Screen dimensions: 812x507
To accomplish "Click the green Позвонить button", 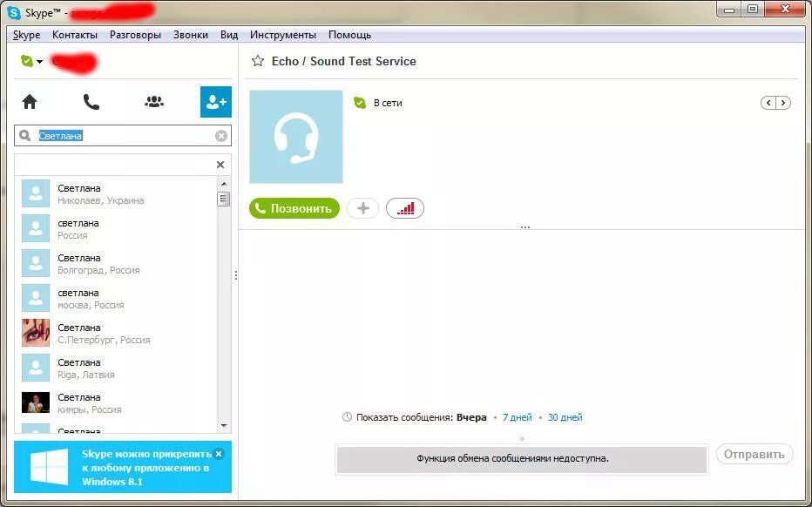I will (294, 208).
